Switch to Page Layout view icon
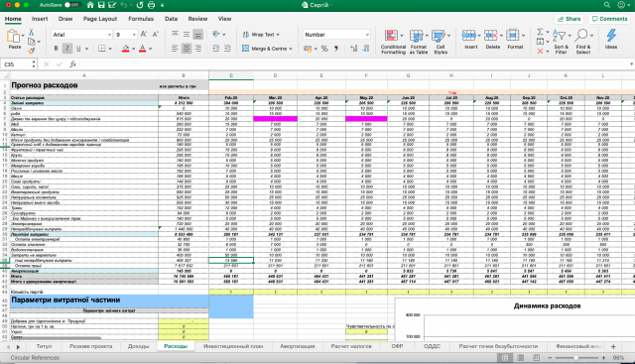Screen dimensions: 635x364 [520, 358]
